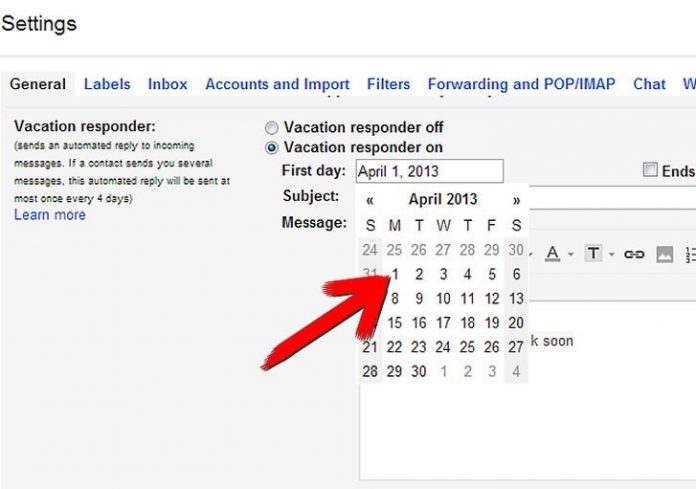
Task: Open the Filters tab
Action: (389, 84)
